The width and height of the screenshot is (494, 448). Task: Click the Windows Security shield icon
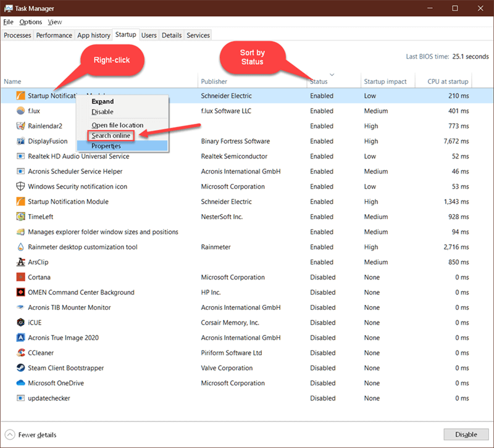click(x=20, y=186)
